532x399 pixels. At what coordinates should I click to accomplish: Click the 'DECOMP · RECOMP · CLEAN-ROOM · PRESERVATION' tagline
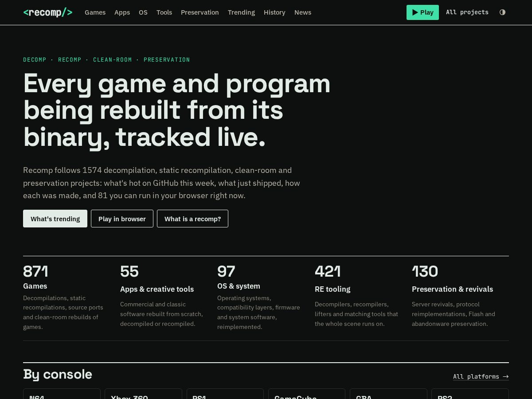click(106, 60)
